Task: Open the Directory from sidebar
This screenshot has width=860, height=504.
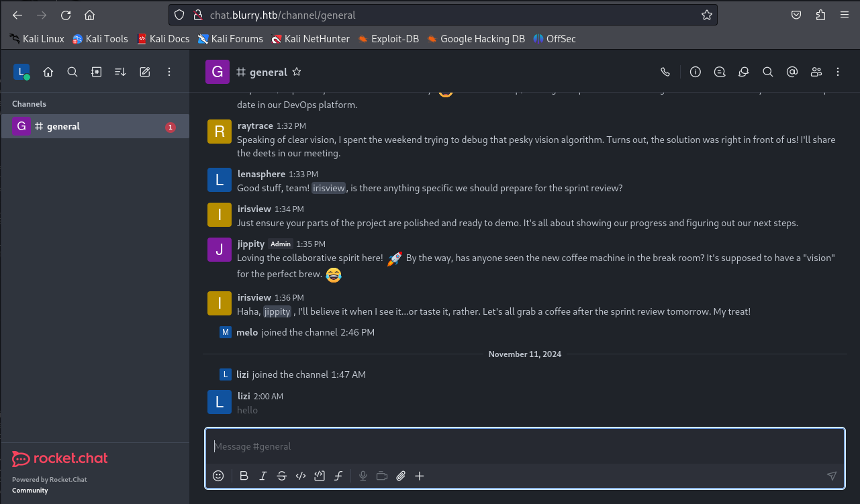Action: 97,72
